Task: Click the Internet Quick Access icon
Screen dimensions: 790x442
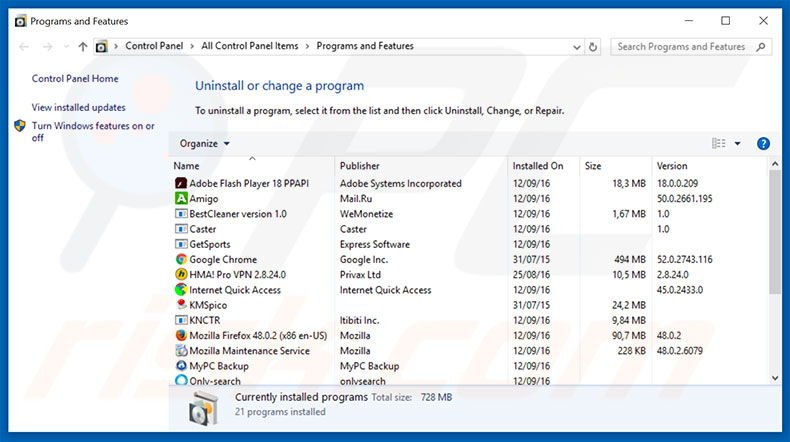Action: [181, 289]
